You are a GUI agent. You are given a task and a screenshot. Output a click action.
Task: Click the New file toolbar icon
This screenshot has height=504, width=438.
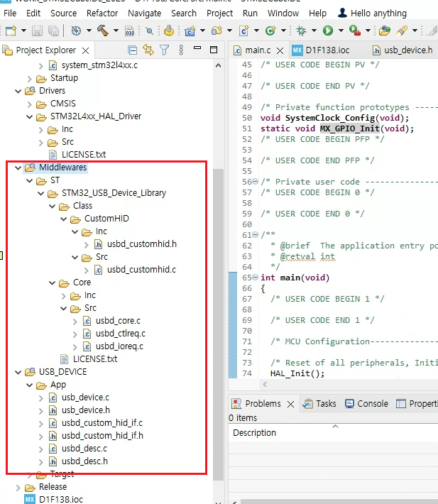click(x=11, y=31)
